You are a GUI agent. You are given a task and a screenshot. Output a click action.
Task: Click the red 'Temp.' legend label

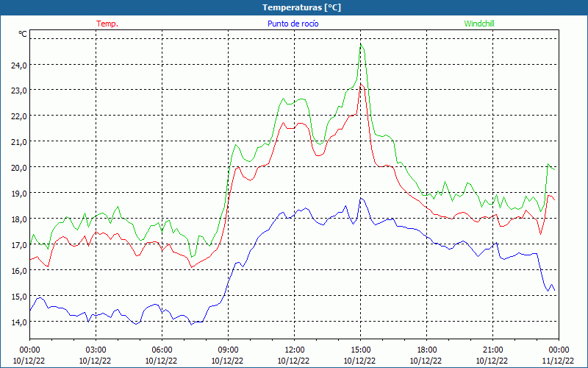tap(107, 24)
